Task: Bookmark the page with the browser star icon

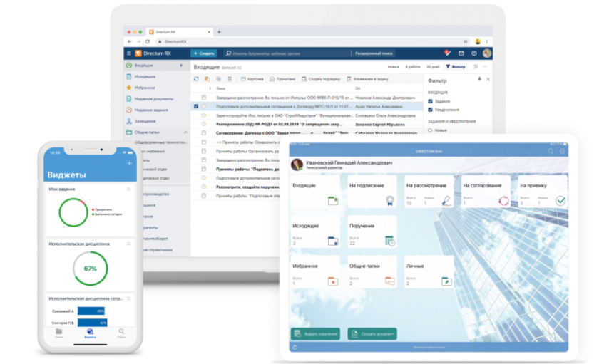Action: (x=466, y=41)
